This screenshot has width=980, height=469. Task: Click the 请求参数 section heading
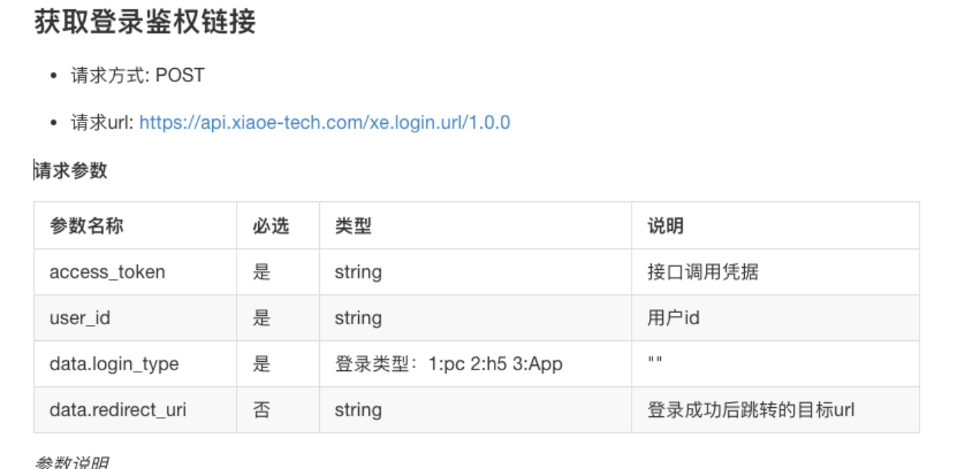[71, 171]
